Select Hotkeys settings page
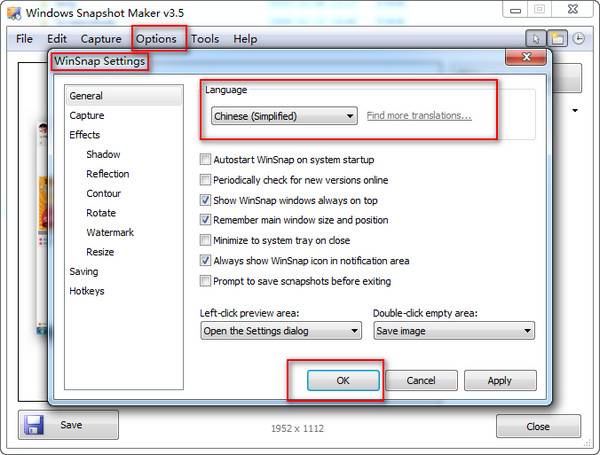 (87, 291)
